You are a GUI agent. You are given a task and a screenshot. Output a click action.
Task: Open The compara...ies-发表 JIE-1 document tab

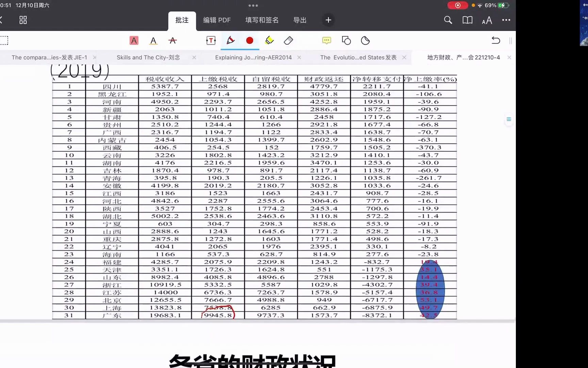click(x=49, y=58)
